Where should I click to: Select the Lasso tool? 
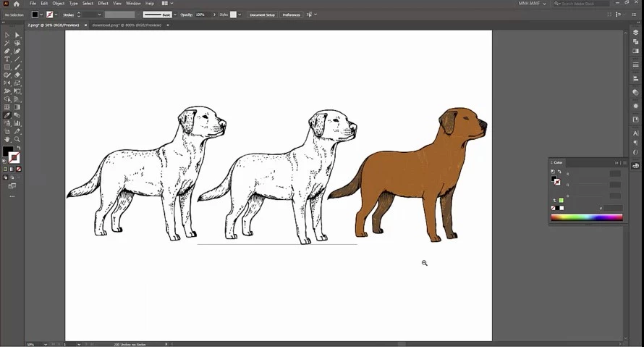click(x=17, y=43)
